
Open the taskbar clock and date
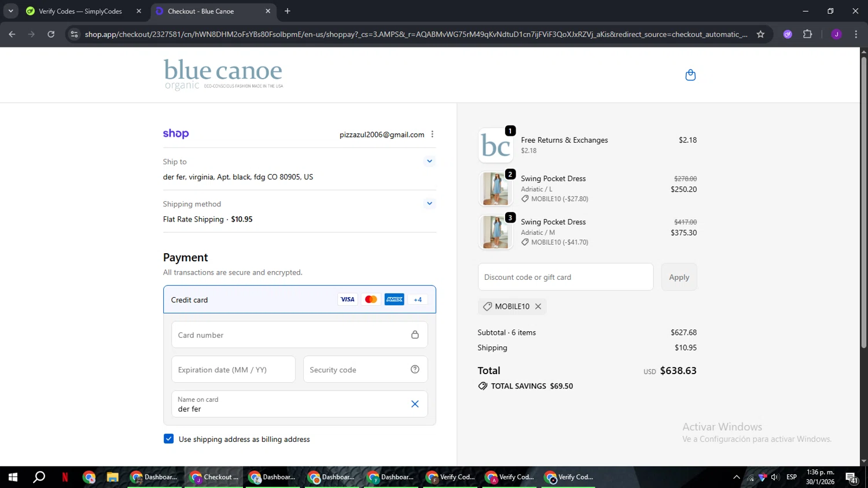pyautogui.click(x=820, y=477)
